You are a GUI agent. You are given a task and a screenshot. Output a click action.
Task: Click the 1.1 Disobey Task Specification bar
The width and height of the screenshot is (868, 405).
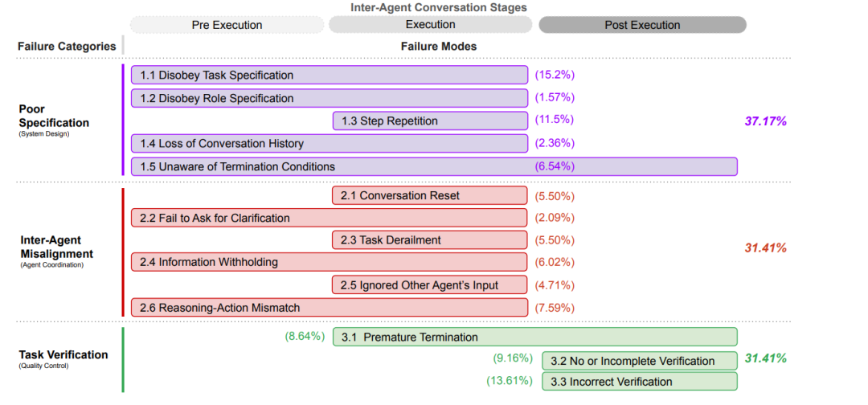coord(329,76)
